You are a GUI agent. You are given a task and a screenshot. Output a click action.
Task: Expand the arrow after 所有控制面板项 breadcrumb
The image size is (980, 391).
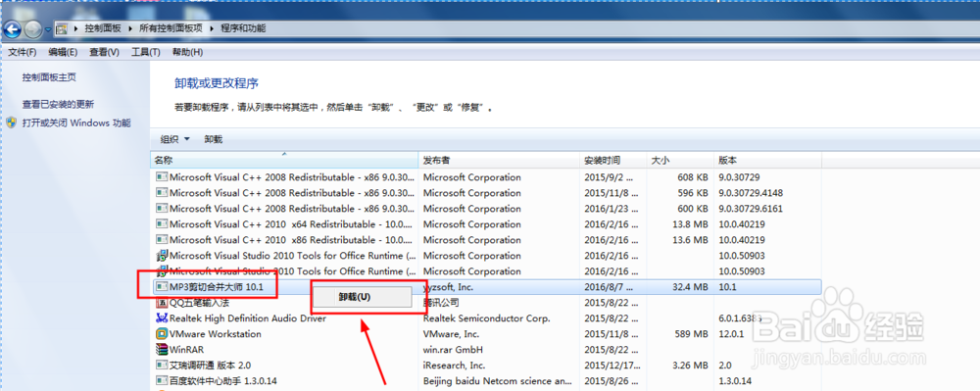tap(212, 28)
